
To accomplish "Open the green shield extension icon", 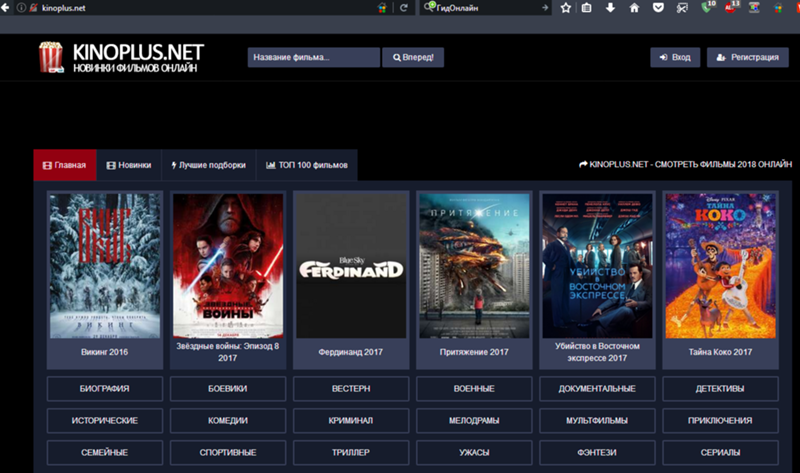I will 707,7.
